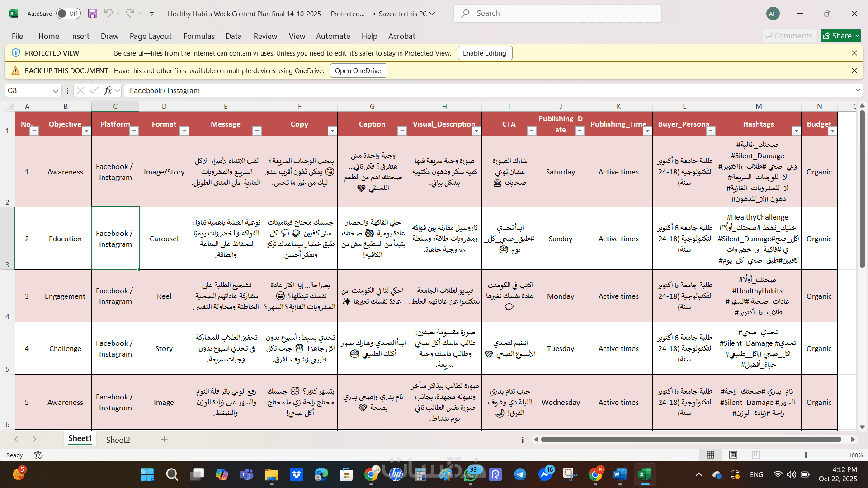The image size is (868, 488).
Task: Add a new sheet with plus icon
Action: click(x=164, y=439)
